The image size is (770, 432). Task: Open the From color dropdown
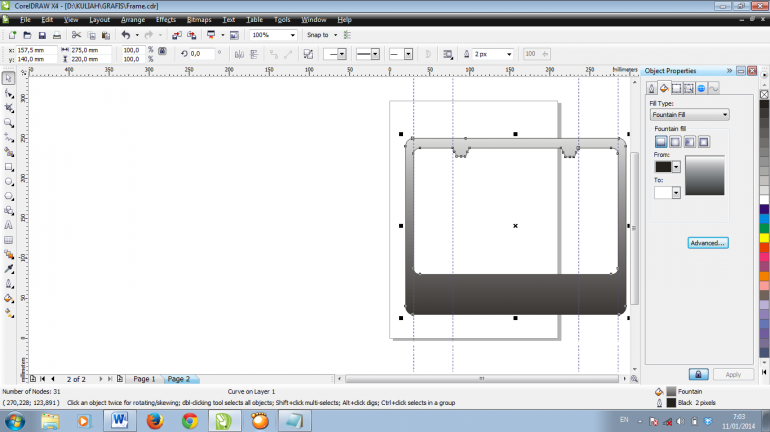tap(676, 167)
